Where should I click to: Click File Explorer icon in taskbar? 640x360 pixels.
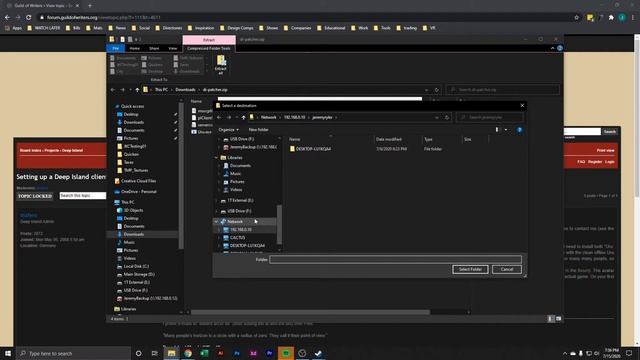coord(171,353)
